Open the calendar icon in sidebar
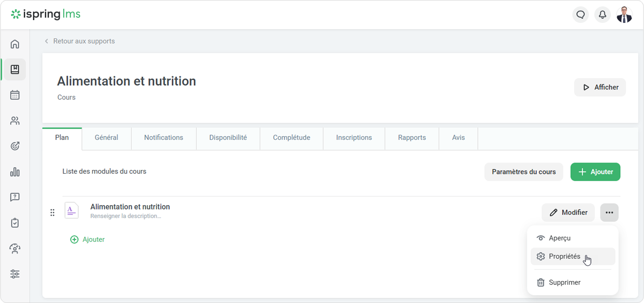 [x=15, y=95]
